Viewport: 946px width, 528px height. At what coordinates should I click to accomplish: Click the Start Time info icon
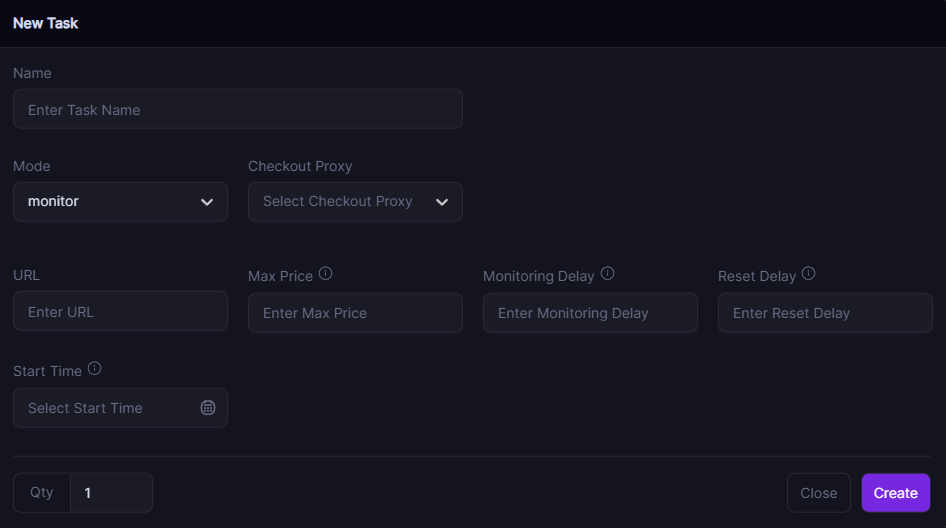point(94,369)
